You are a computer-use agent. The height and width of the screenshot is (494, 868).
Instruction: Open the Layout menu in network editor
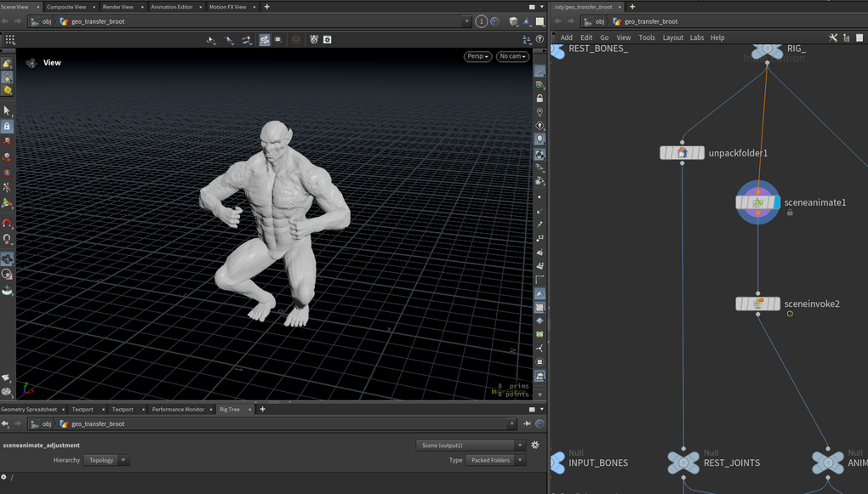pyautogui.click(x=672, y=37)
